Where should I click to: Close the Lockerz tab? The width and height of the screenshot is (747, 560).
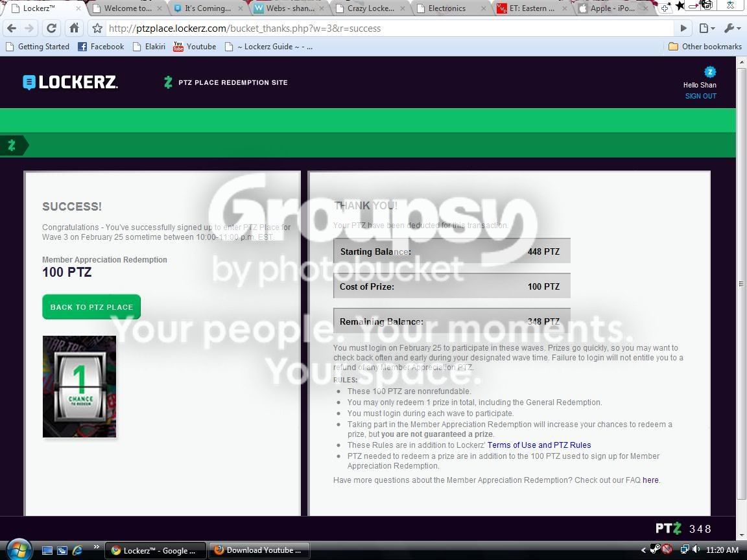78,8
